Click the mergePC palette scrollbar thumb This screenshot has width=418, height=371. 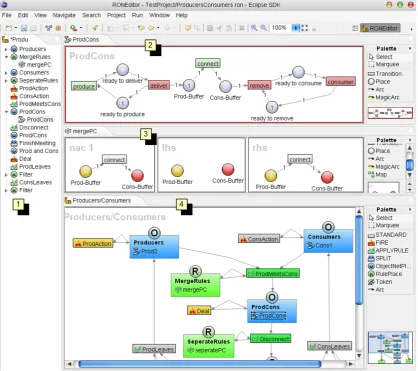[410, 165]
